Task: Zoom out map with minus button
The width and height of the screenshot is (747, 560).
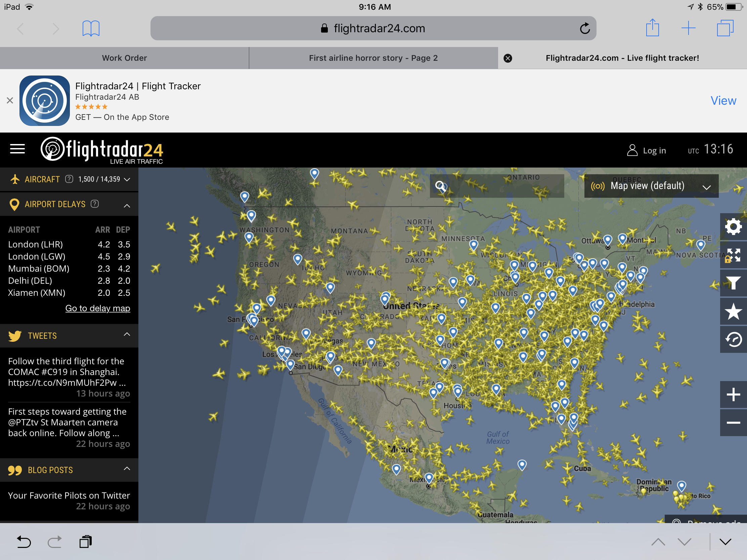Action: click(733, 423)
